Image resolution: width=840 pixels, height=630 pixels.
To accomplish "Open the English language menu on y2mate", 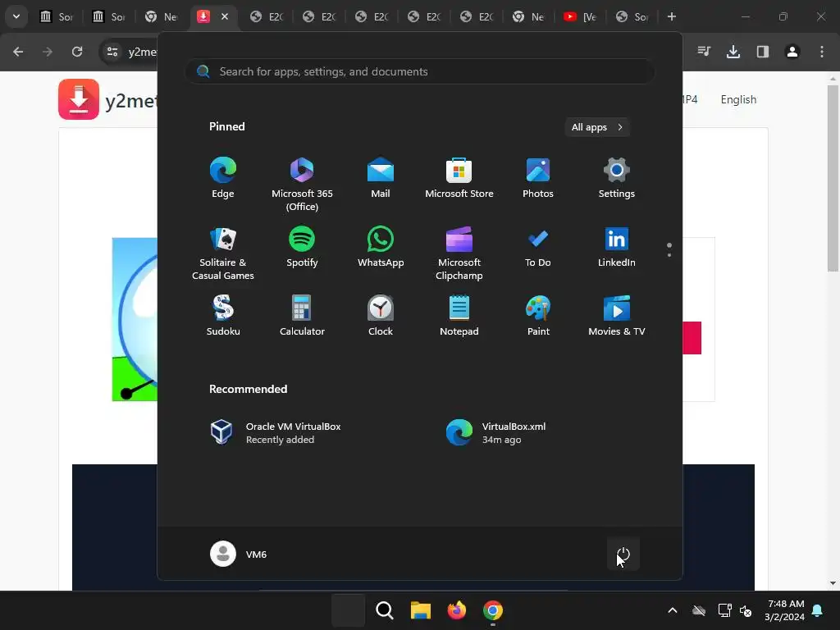I will click(x=738, y=99).
